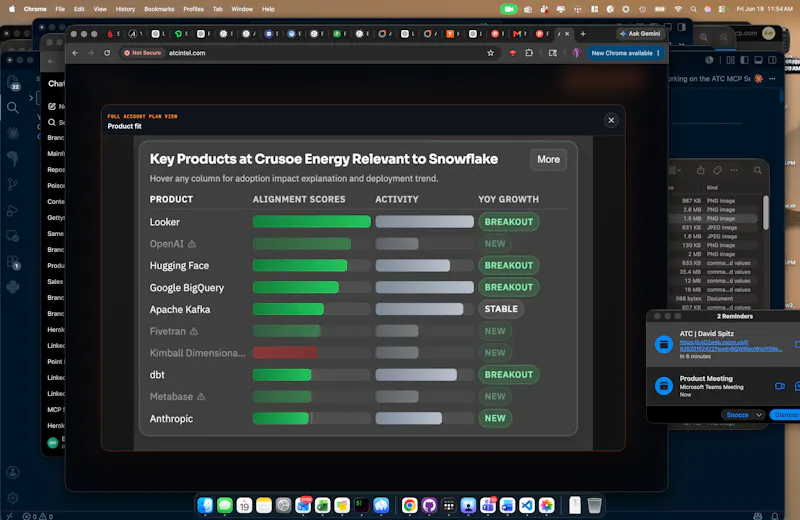Open Chrome Edit menu
Screen dimensions: 800x520
[79, 9]
